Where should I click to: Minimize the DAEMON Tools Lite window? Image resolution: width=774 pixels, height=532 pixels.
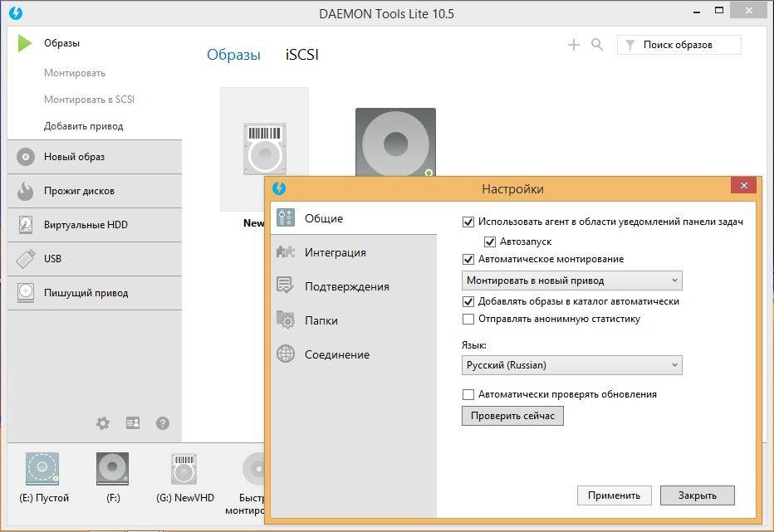click(697, 12)
